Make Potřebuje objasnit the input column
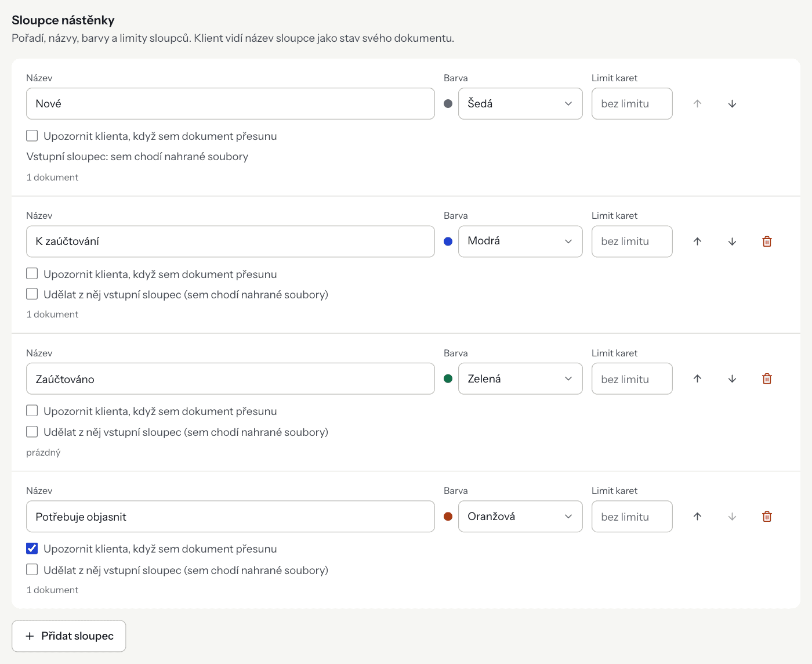 point(32,569)
